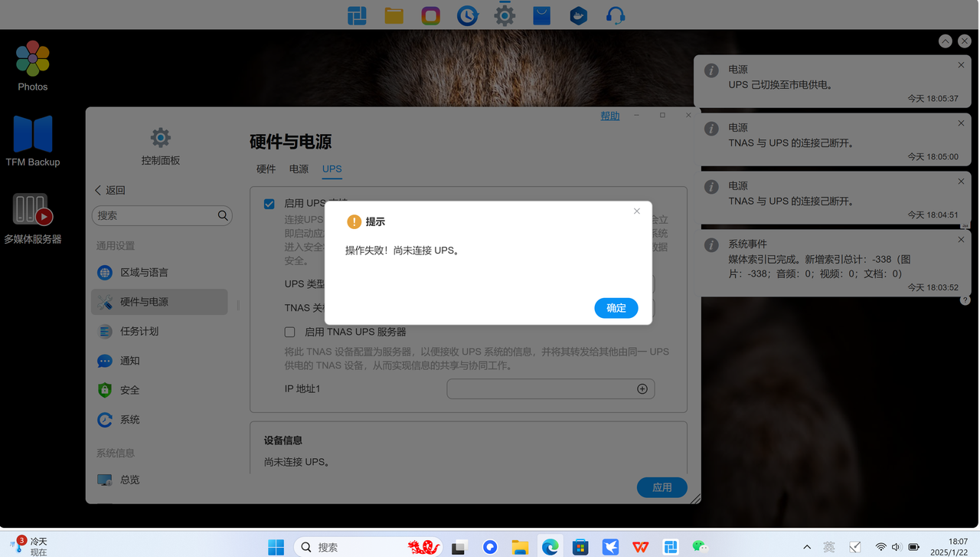Switch to the 电源 tab
Screen dimensions: 980x557
[x=299, y=169]
